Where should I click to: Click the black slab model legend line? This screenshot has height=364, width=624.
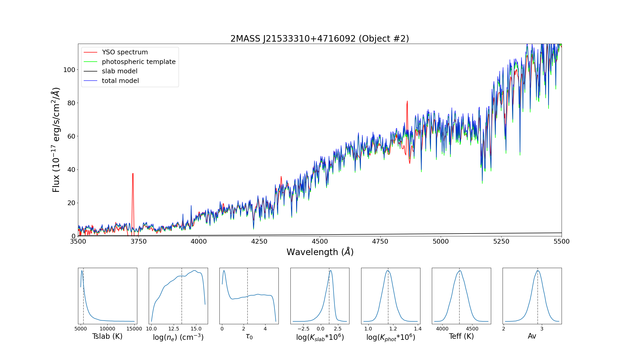pos(90,71)
